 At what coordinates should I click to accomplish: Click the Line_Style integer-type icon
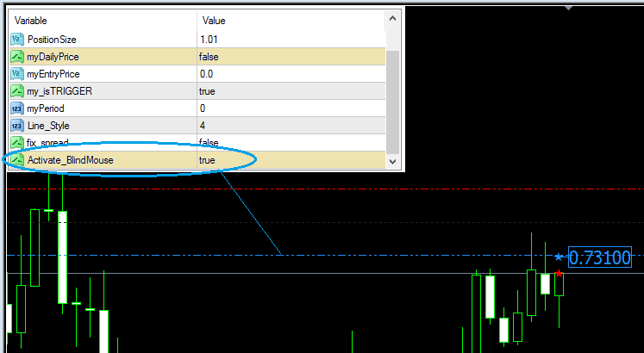click(x=17, y=126)
